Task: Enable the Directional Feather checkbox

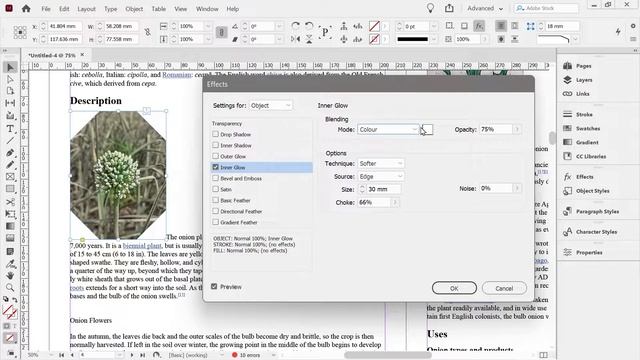Action: [216, 211]
